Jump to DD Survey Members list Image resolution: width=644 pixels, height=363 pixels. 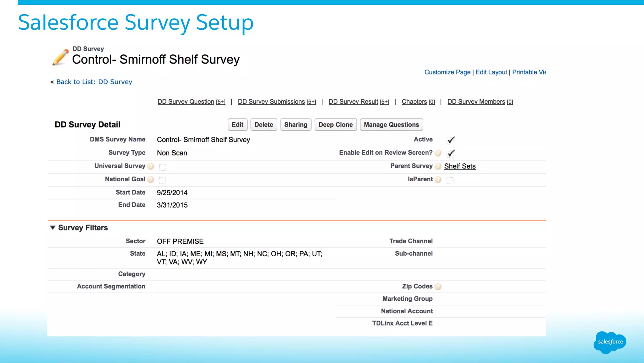pos(480,102)
